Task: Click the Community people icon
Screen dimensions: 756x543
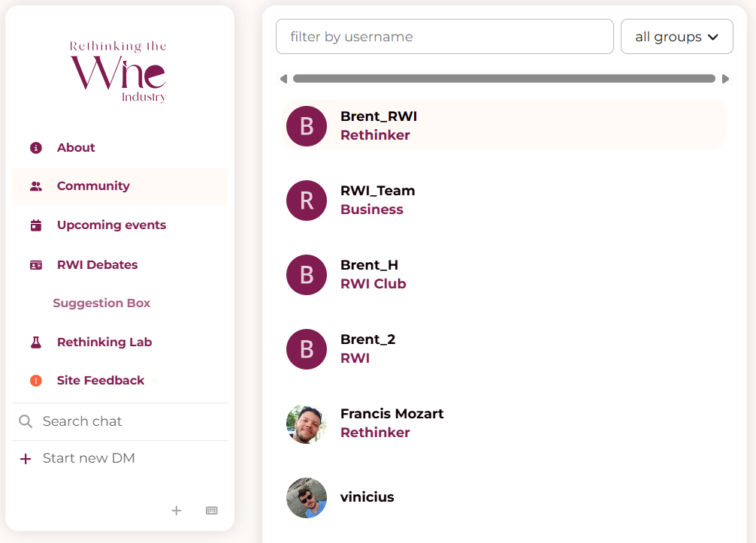Action: pyautogui.click(x=36, y=186)
